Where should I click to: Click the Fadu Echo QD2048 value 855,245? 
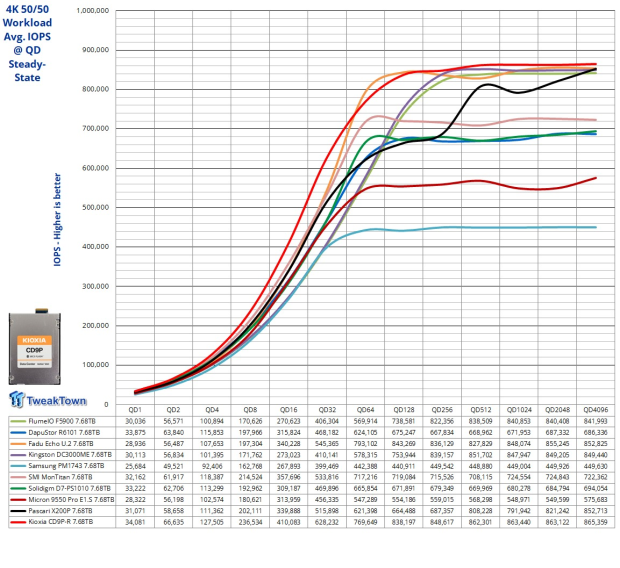(x=557, y=444)
